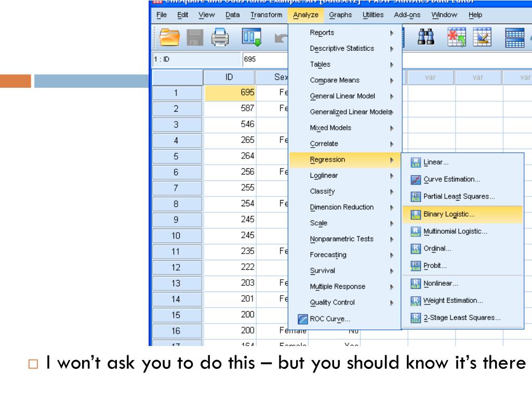Click the Multinomial Logistic icon
Viewport: 532px width, 399px height.
coord(416,232)
